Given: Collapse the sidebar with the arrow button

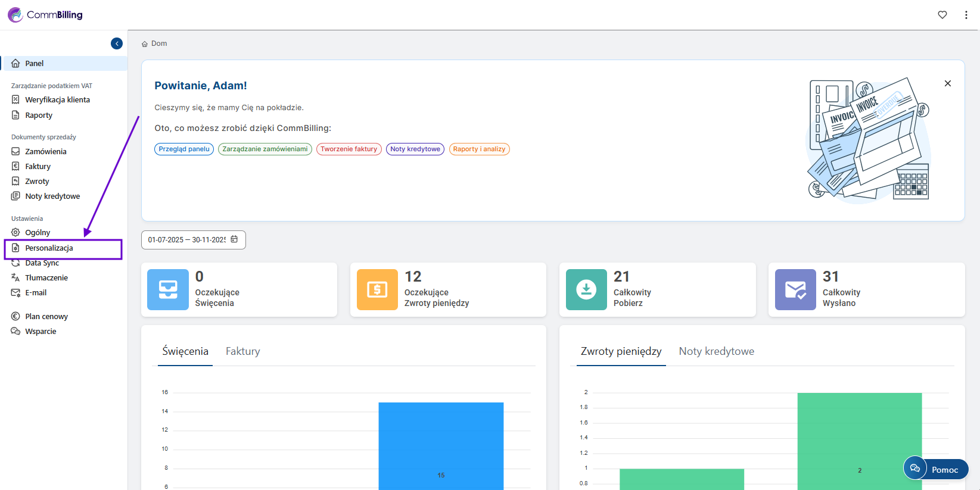Looking at the screenshot, I should click(117, 43).
